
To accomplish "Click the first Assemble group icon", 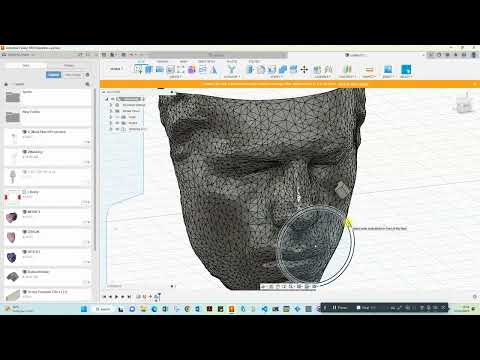I will click(x=317, y=69).
